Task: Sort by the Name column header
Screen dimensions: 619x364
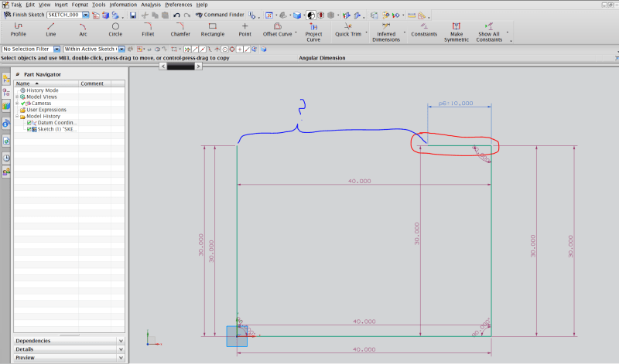Action: 46,83
